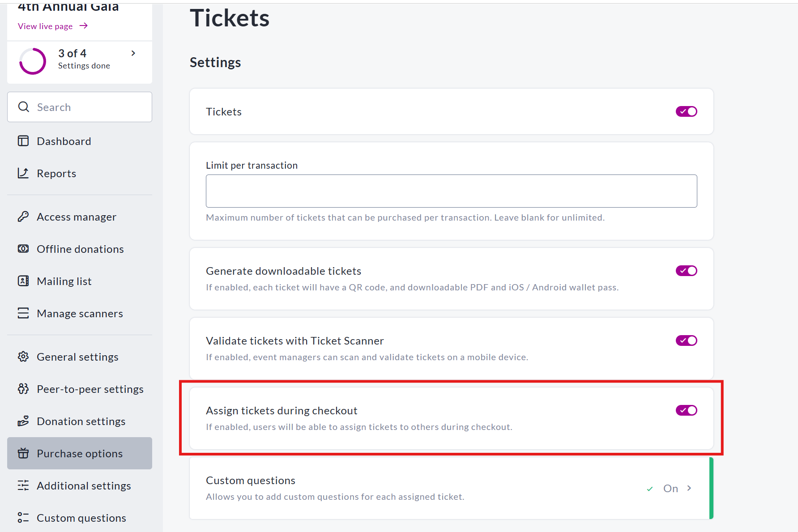Open Purchase options in the sidebar
The width and height of the screenshot is (798, 532).
click(80, 453)
